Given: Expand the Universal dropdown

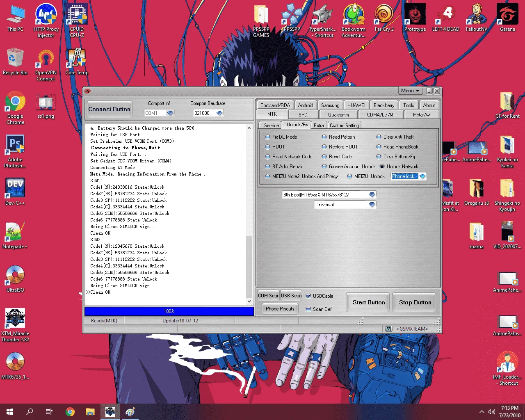Looking at the screenshot, I should pyautogui.click(x=372, y=205).
